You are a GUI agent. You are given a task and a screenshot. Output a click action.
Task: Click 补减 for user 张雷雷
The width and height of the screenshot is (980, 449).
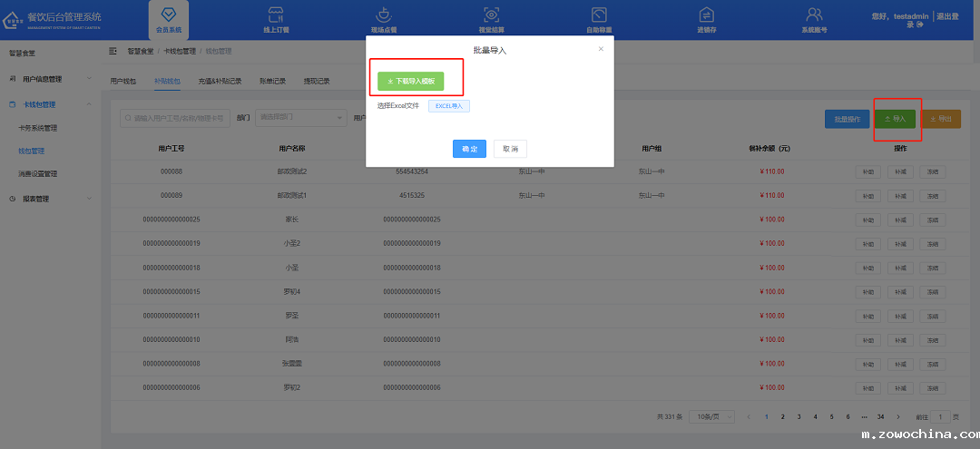(x=900, y=364)
